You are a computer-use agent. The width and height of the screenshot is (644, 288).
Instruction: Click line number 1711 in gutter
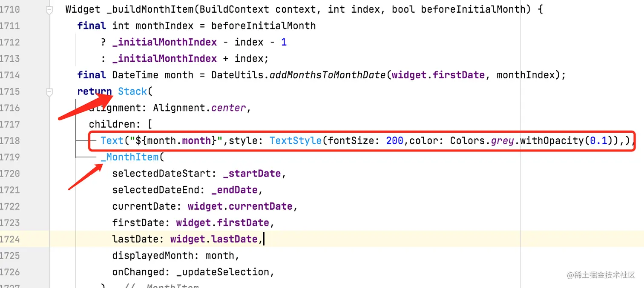[x=10, y=26]
